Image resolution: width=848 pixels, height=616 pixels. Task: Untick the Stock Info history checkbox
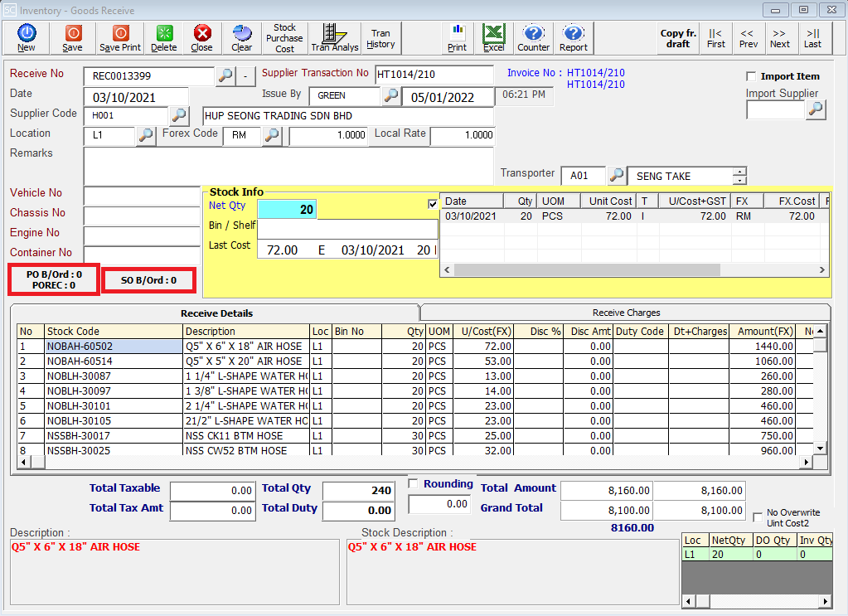(x=433, y=204)
